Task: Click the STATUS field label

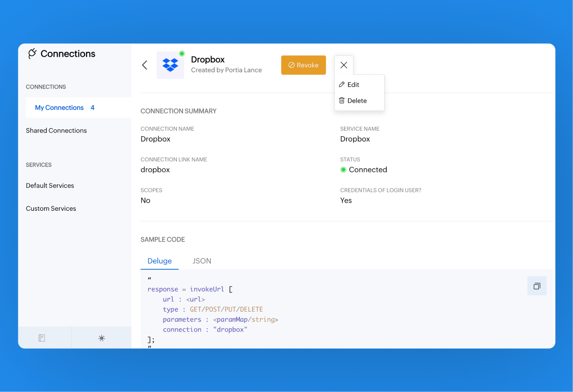Action: click(350, 159)
